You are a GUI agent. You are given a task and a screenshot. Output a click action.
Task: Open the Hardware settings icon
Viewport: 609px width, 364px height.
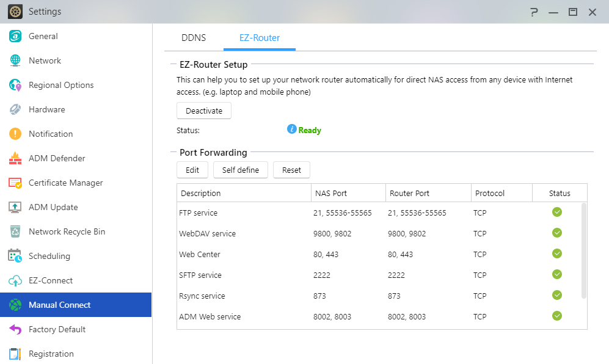tap(15, 109)
